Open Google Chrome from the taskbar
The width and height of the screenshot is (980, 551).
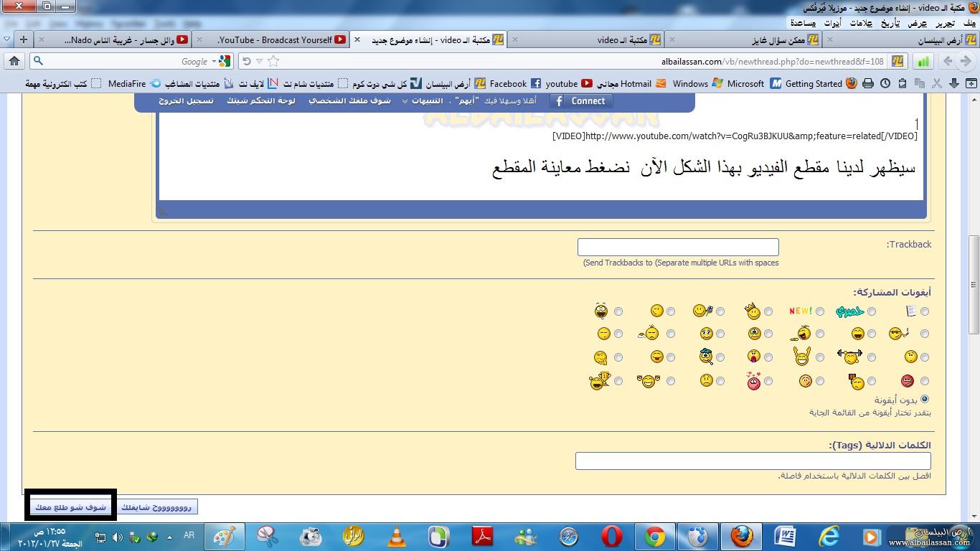(654, 536)
